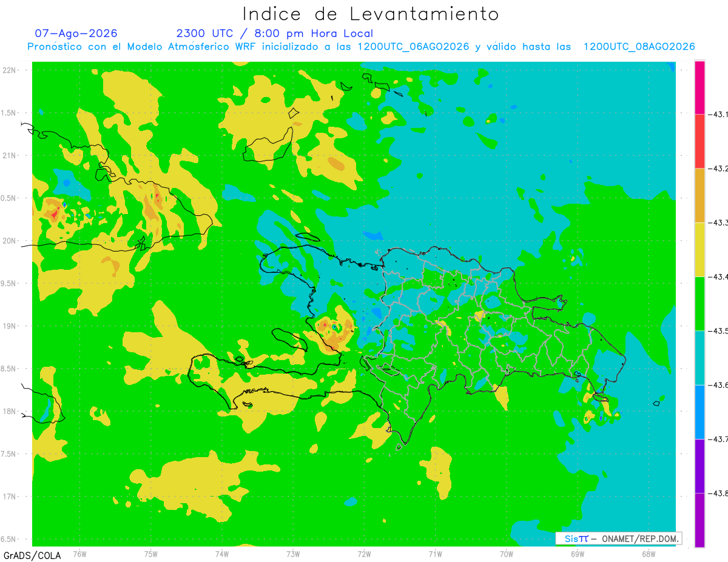Viewport: 728px width, 562px height.
Task: Click the "20N" latitude label
Action: [x=10, y=241]
